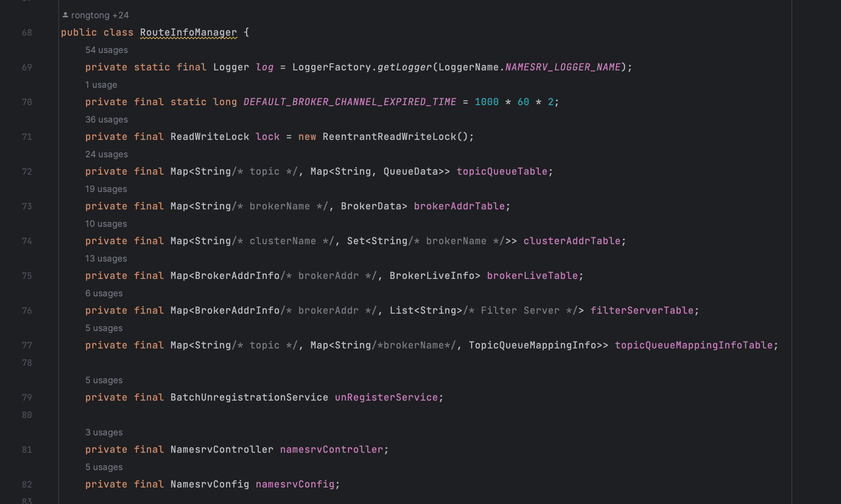Click the gutter at line 79
Image resolution: width=841 pixels, height=504 pixels.
27,398
